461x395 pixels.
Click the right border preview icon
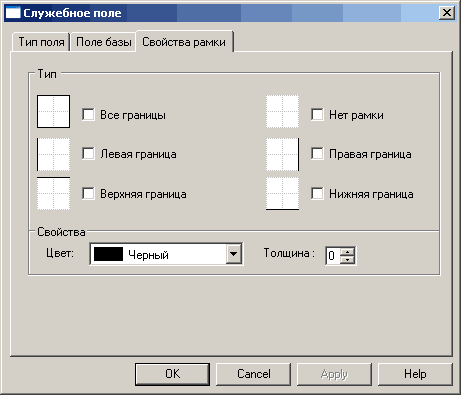tap(282, 154)
